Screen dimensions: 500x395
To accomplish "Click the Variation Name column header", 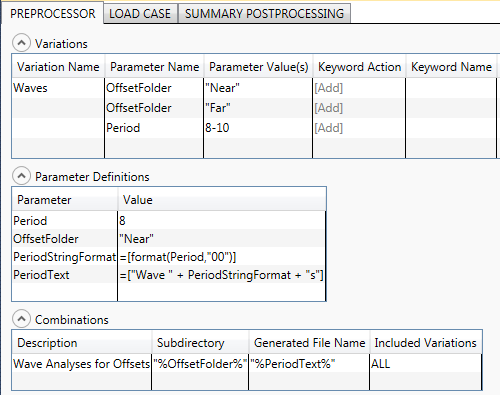I will [x=58, y=67].
